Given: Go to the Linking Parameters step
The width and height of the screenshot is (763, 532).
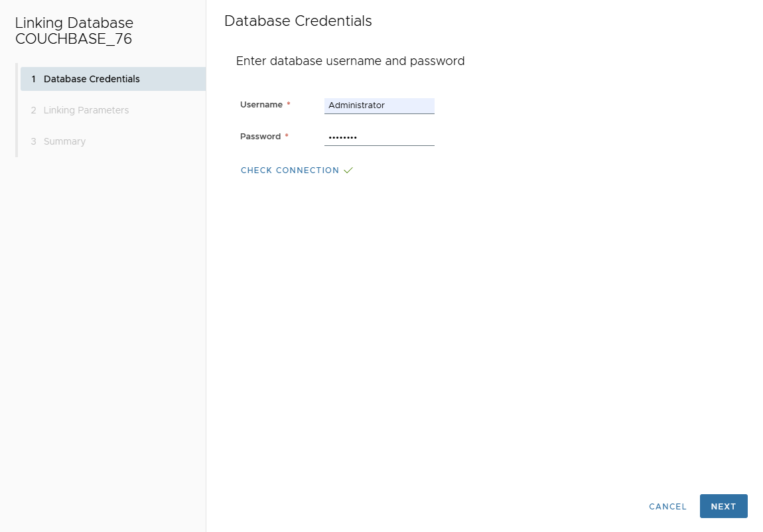Looking at the screenshot, I should (86, 110).
